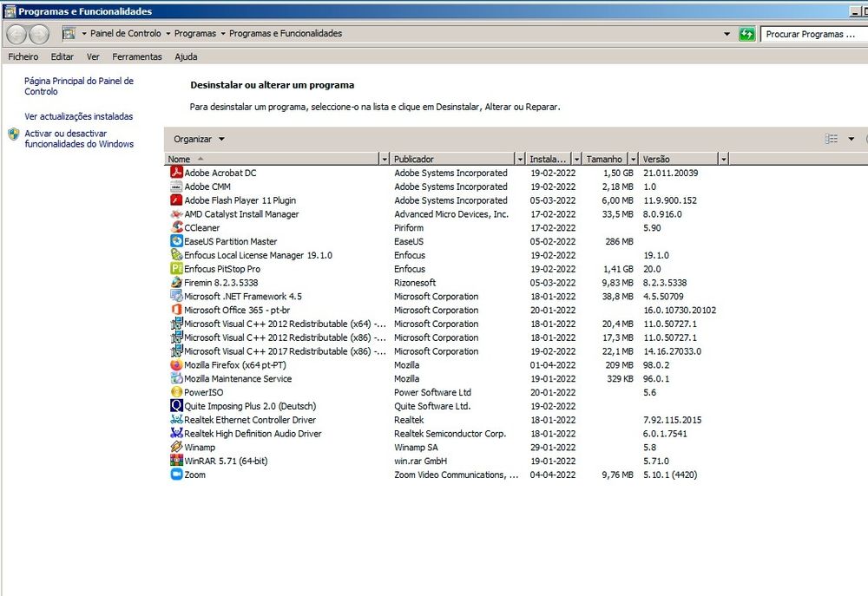
Task: Open the Instala... column filter dropdown
Action: point(577,160)
